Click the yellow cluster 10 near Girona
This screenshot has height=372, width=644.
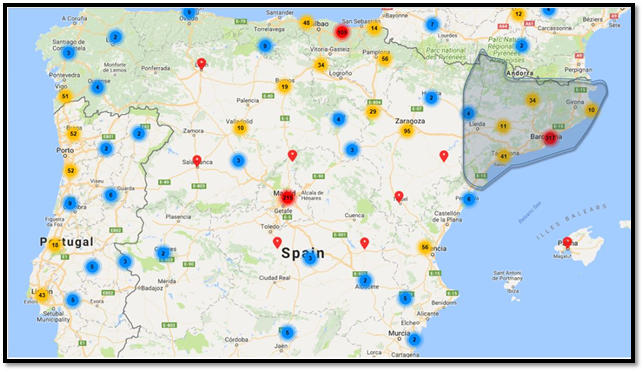click(591, 110)
